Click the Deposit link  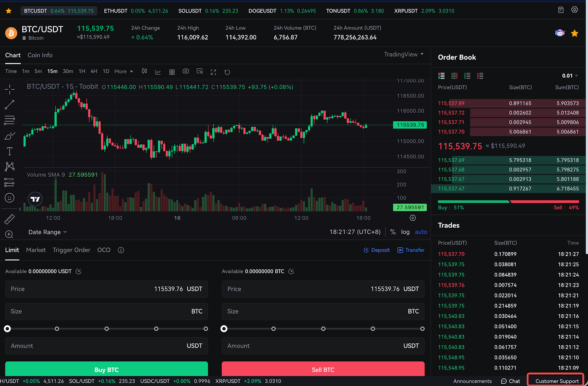[x=377, y=250]
